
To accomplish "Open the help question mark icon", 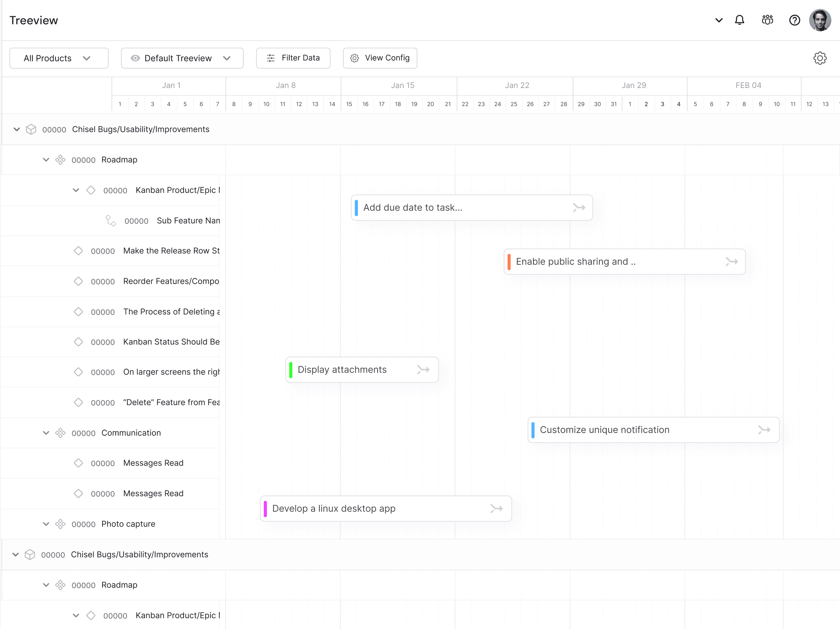I will click(794, 20).
